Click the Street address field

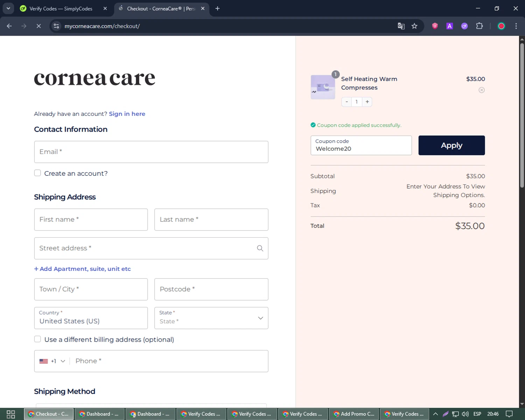(151, 248)
